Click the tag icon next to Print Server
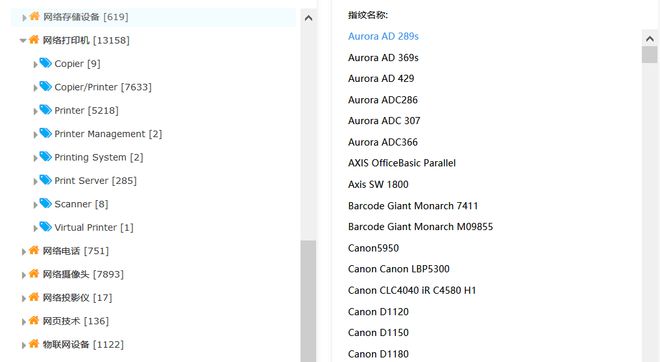The height and width of the screenshot is (362, 660). (x=45, y=180)
